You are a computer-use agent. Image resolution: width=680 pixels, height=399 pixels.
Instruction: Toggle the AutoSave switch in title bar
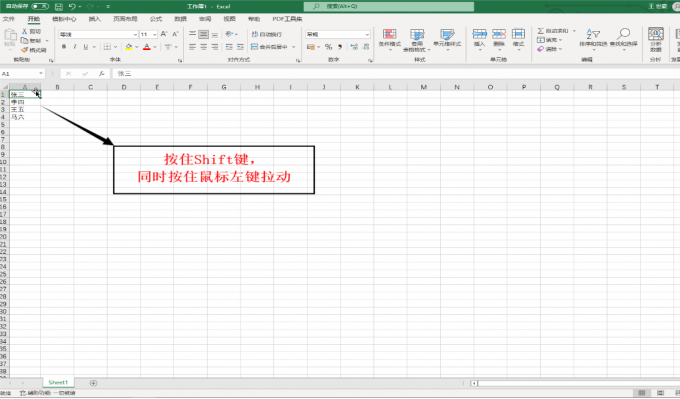click(x=40, y=6)
